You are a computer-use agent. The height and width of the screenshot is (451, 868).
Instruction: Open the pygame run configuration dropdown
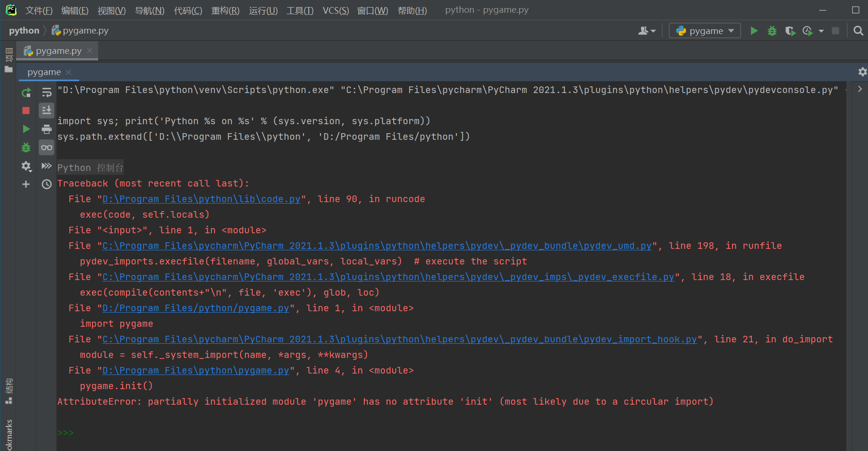coord(705,31)
